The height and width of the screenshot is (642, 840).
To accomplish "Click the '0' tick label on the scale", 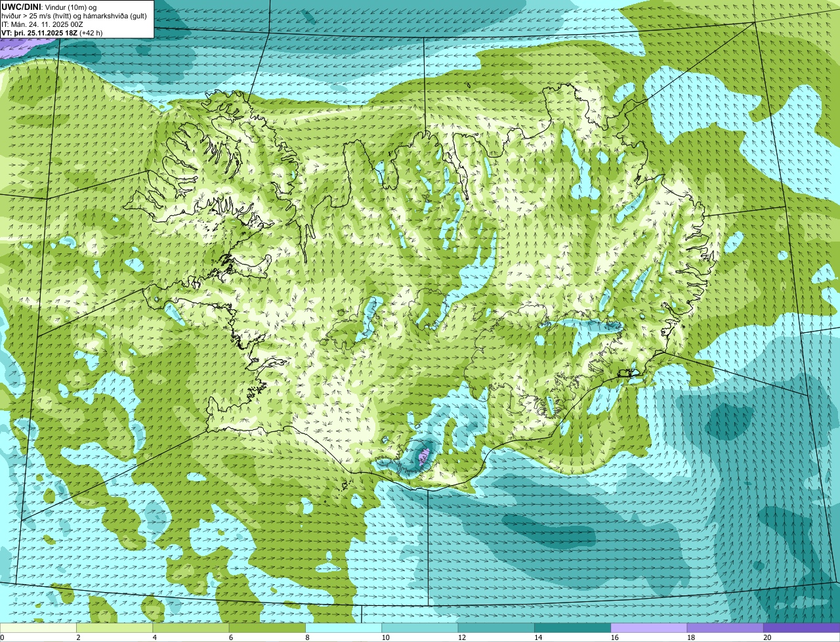I will [x=3, y=637].
